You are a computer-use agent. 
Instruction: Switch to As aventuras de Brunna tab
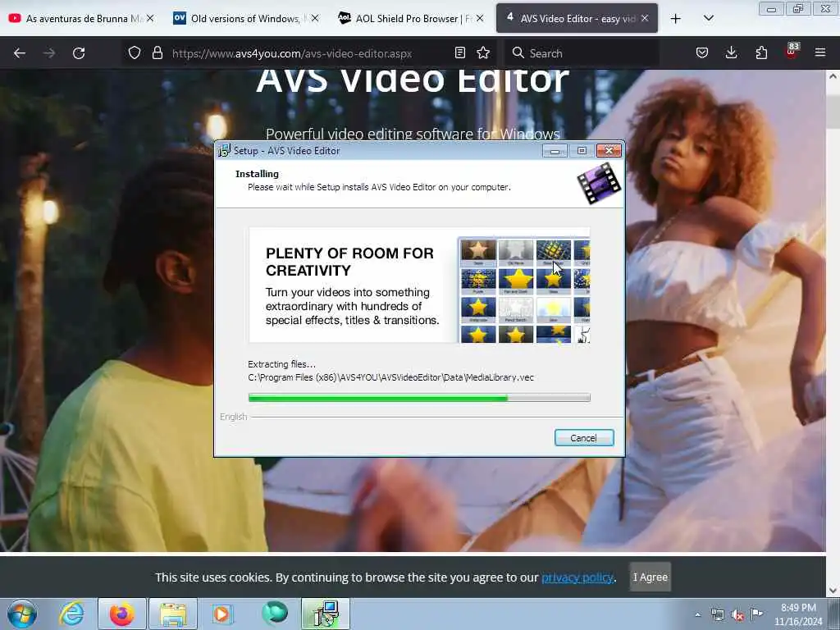tap(81, 19)
